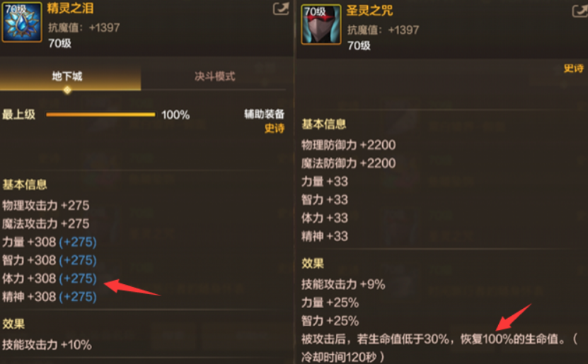Open the share icon beside 精灵之泪

(x=281, y=8)
